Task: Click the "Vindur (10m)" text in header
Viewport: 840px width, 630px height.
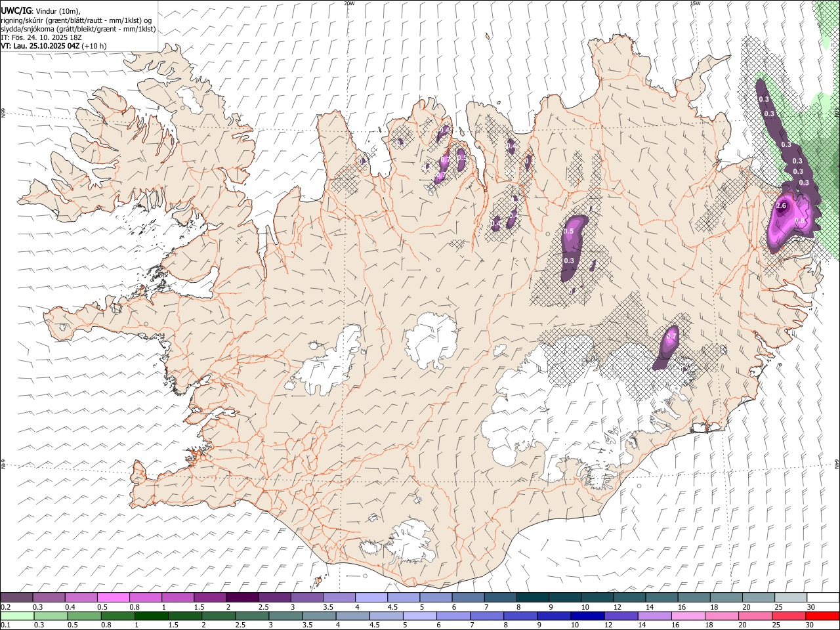Action: coord(58,10)
